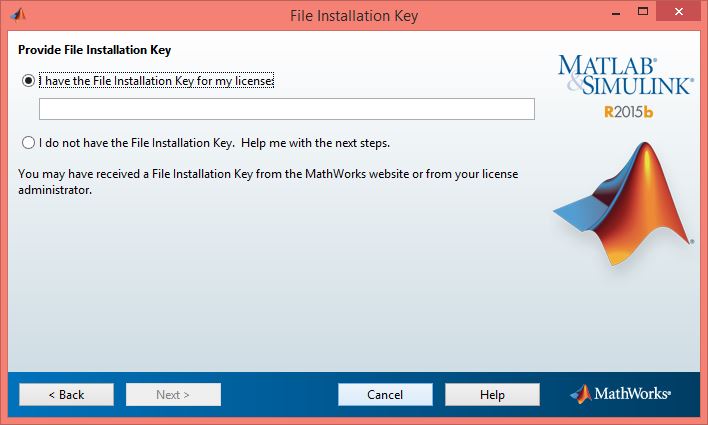Click the 'File Installation Key' window title text
The height and width of the screenshot is (425, 708).
[353, 15]
